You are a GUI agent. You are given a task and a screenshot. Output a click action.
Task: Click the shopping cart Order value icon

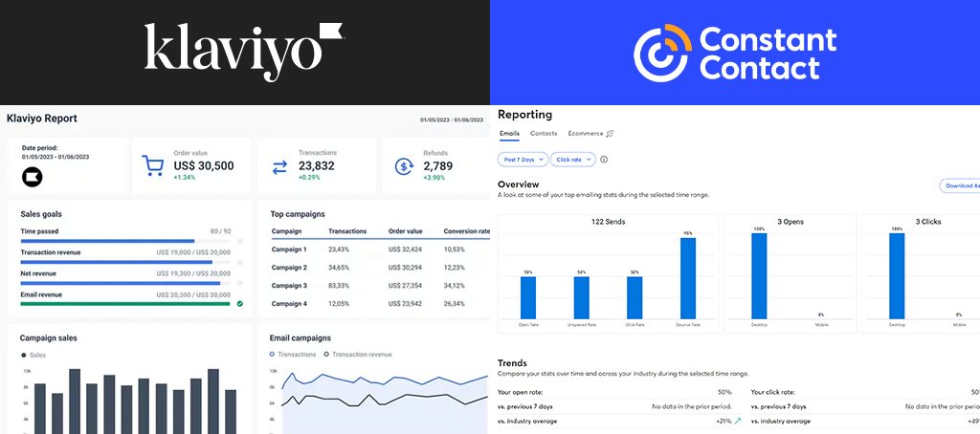click(153, 166)
